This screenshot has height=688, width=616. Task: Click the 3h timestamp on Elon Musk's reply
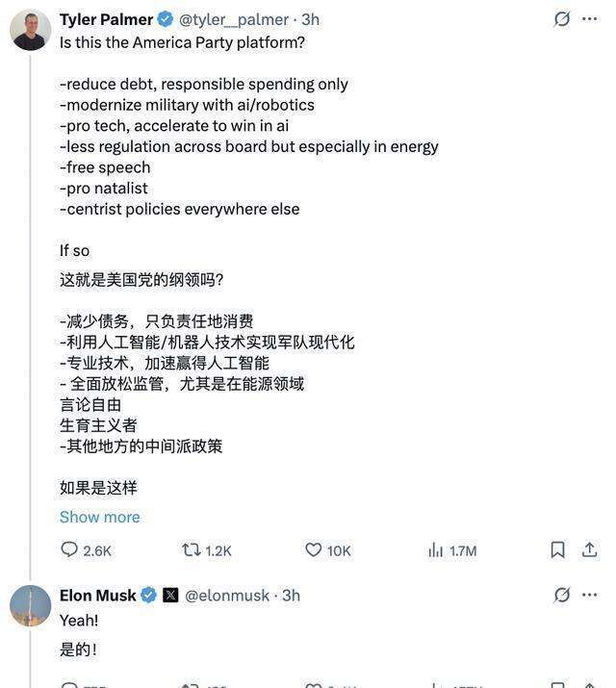pyautogui.click(x=291, y=595)
